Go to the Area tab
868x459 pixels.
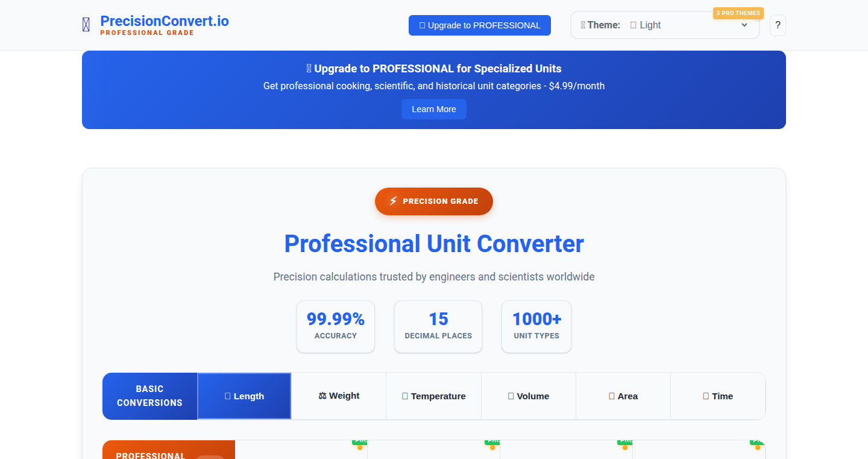tap(623, 396)
